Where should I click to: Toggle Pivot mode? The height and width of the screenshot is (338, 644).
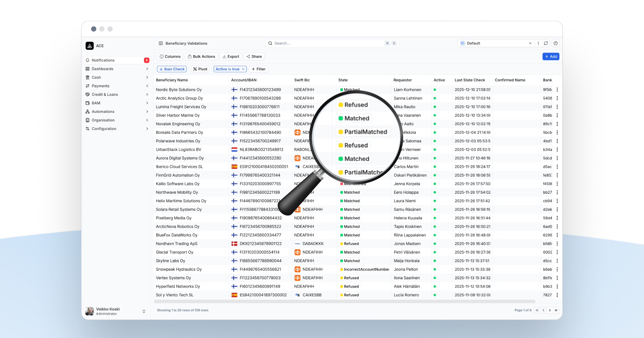(200, 69)
